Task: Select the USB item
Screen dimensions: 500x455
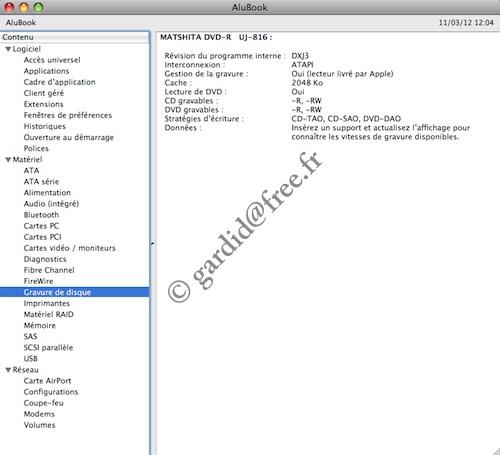Action: pos(31,359)
